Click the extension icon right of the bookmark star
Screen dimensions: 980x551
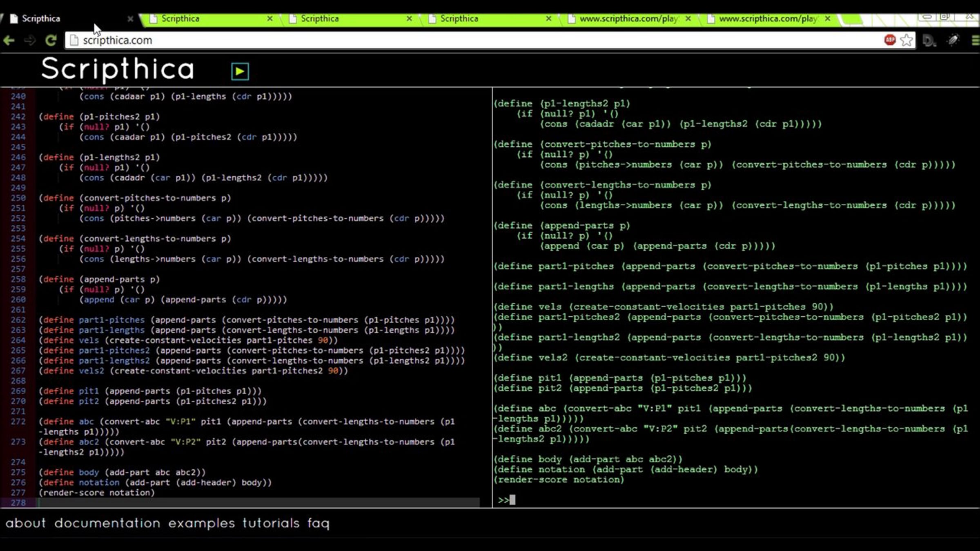coord(929,40)
